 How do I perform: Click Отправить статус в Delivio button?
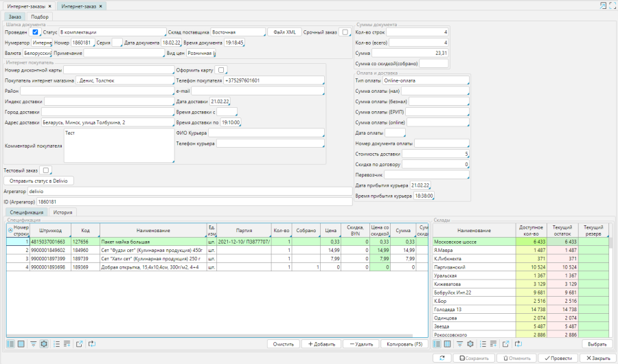(x=39, y=181)
